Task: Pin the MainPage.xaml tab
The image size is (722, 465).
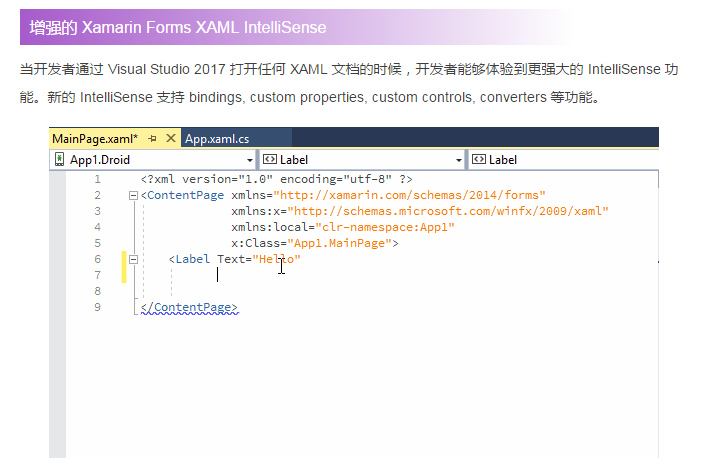Action: tap(152, 139)
